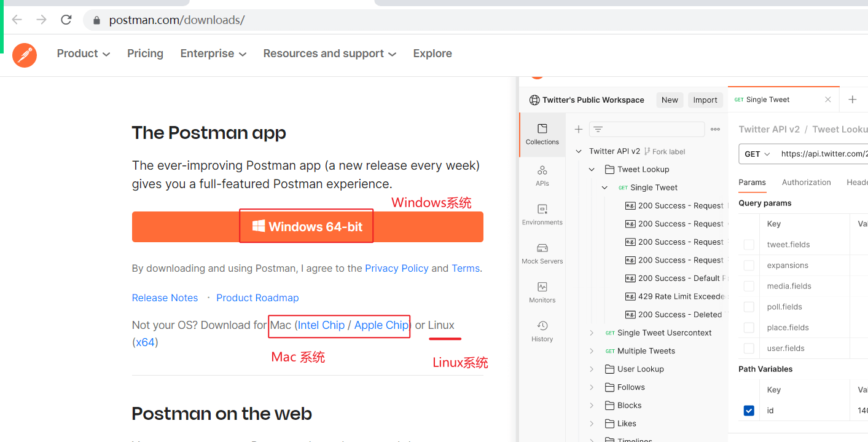
Task: Open the Release Notes link
Action: pos(165,298)
